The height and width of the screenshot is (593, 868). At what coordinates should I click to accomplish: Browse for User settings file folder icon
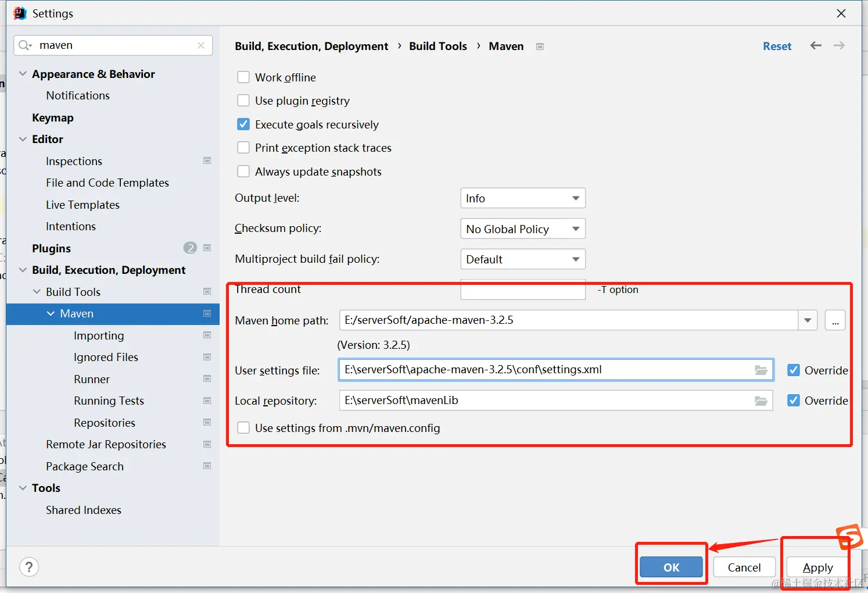click(x=761, y=370)
